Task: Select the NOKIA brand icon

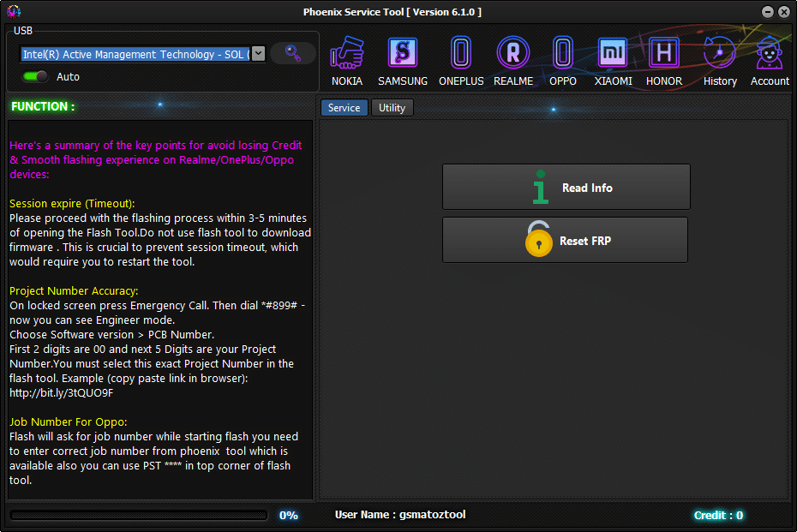Action: click(x=347, y=53)
